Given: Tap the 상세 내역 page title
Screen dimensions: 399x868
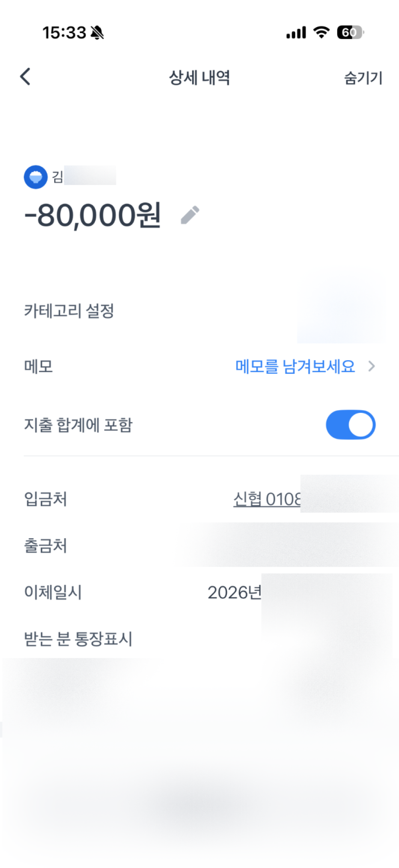Looking at the screenshot, I should pyautogui.click(x=199, y=77).
